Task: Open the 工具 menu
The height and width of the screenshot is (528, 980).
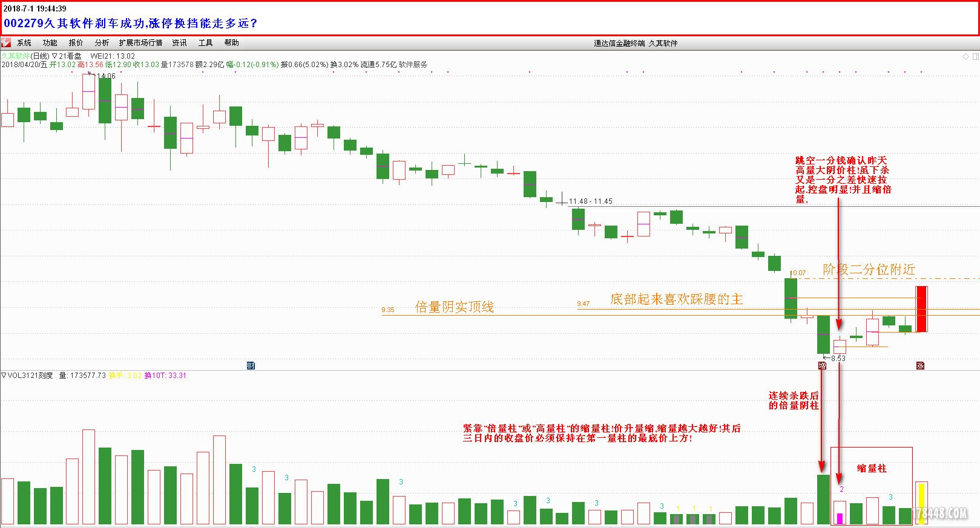Action: click(205, 43)
